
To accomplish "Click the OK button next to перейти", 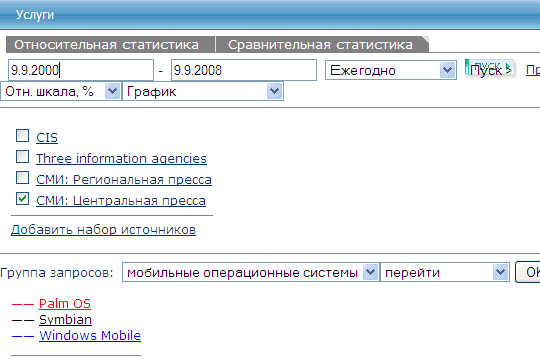I will [x=528, y=272].
